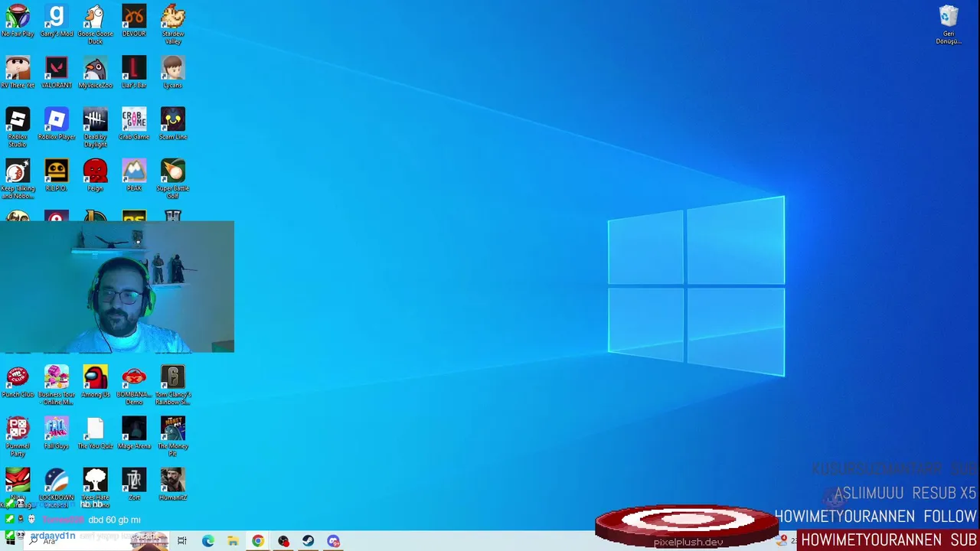The height and width of the screenshot is (551, 980).
Task: Select the Recycle Bin (Geri Dönüşüm) icon
Action: point(949,24)
